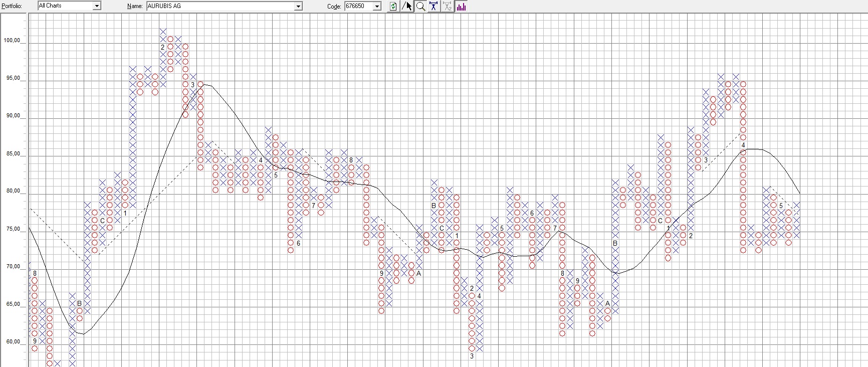The height and width of the screenshot is (367, 868).
Task: Click the 75,00 price axis label
Action: tap(13, 229)
